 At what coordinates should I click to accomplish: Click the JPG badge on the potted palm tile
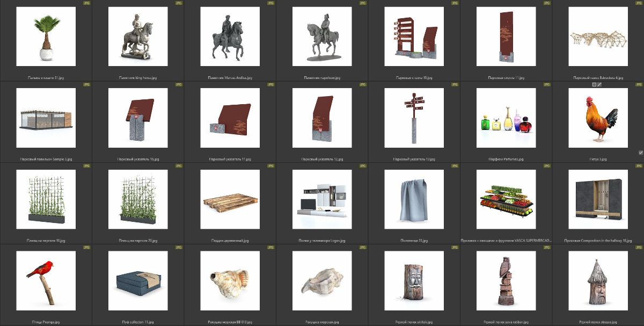86,3
